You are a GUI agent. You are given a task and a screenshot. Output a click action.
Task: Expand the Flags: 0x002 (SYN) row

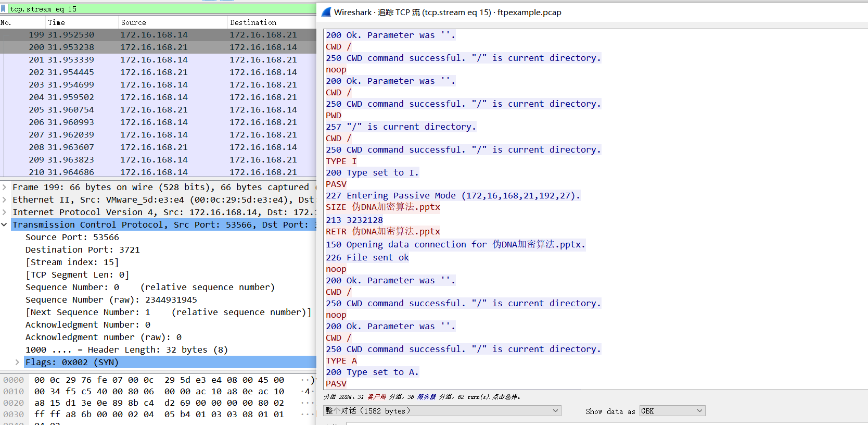point(17,362)
